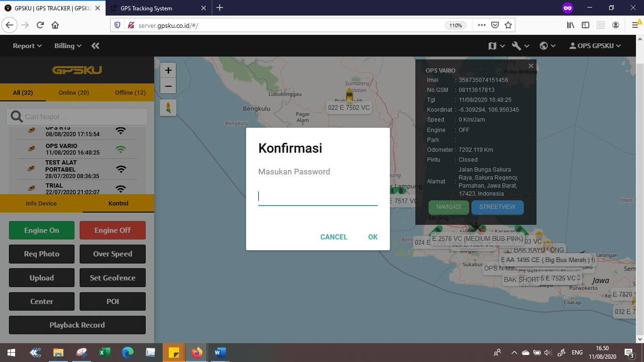Open Excel from the Windows taskbar
The image size is (644, 362).
[x=104, y=352]
